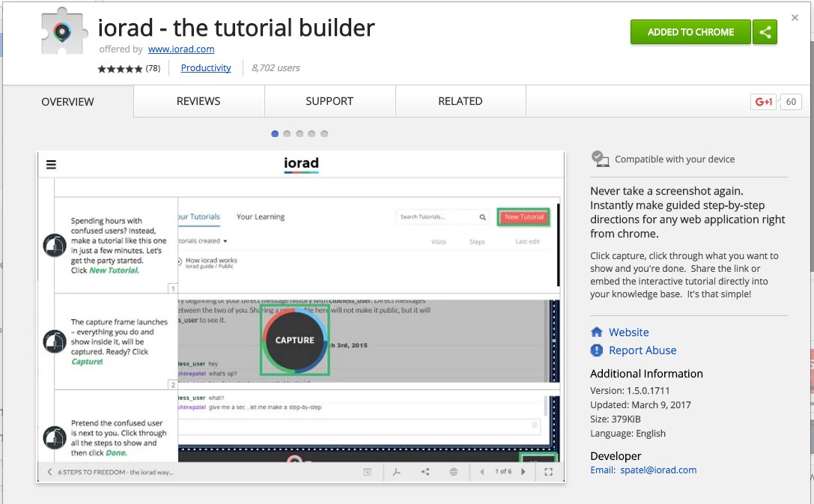Image resolution: width=814 pixels, height=504 pixels.
Task: Click the 60 count bubble beside G+1
Action: click(x=791, y=102)
